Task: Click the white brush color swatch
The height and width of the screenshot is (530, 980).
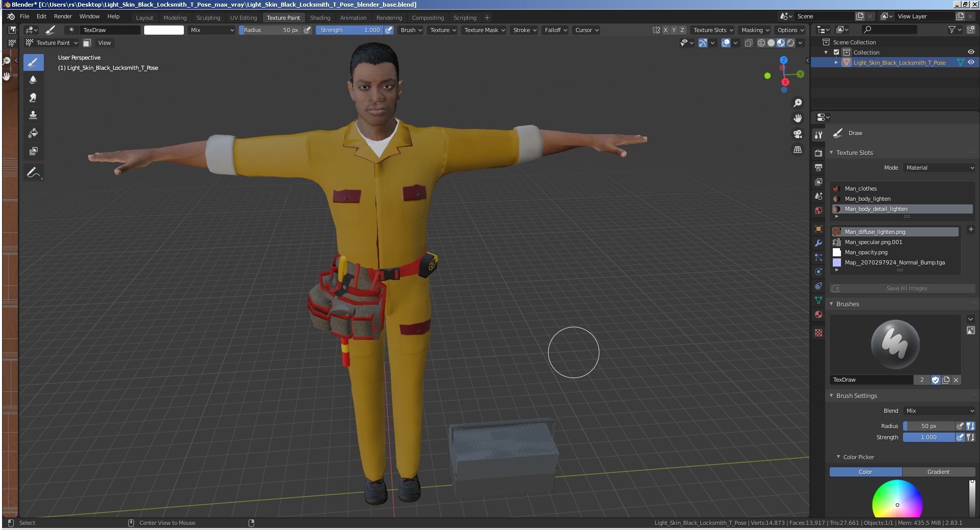Action: coord(164,30)
